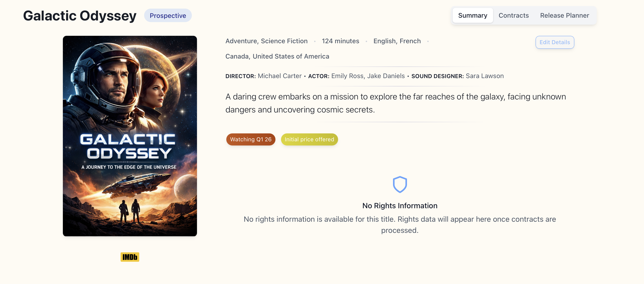
Task: Select the Initial price offered tag
Action: click(309, 139)
